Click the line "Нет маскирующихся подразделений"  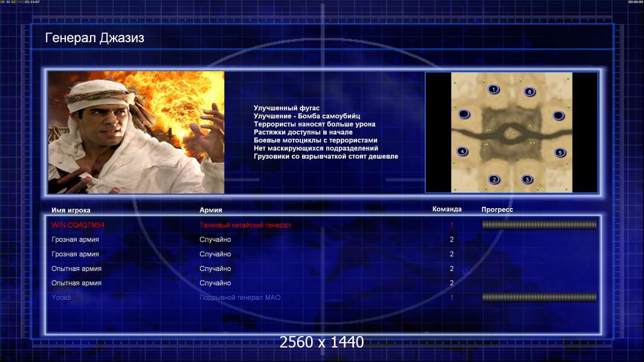[316, 148]
